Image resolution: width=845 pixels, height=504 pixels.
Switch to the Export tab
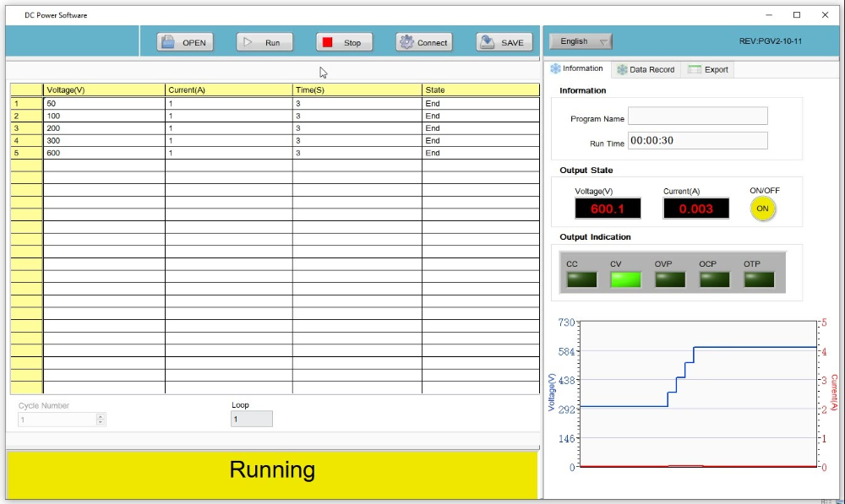[716, 69]
